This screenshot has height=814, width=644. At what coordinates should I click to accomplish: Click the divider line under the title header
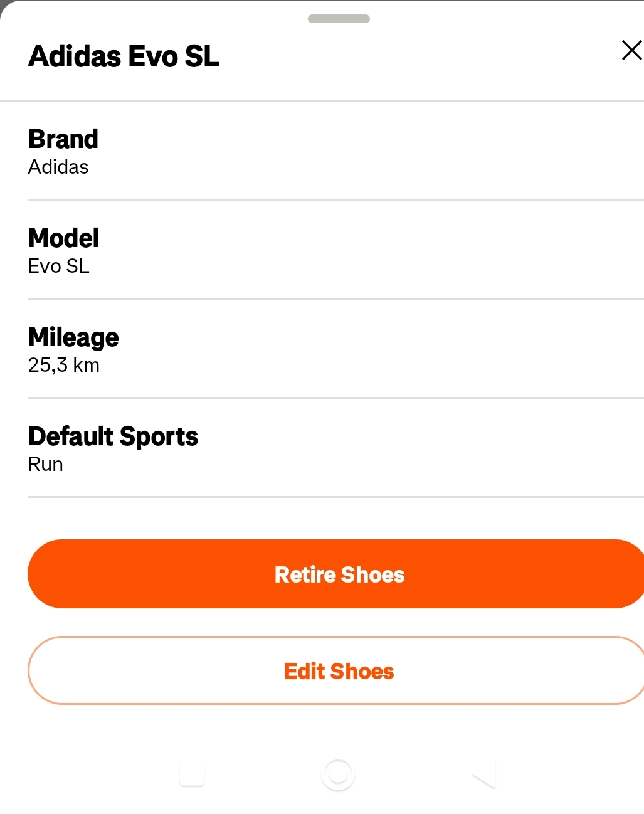click(x=322, y=100)
